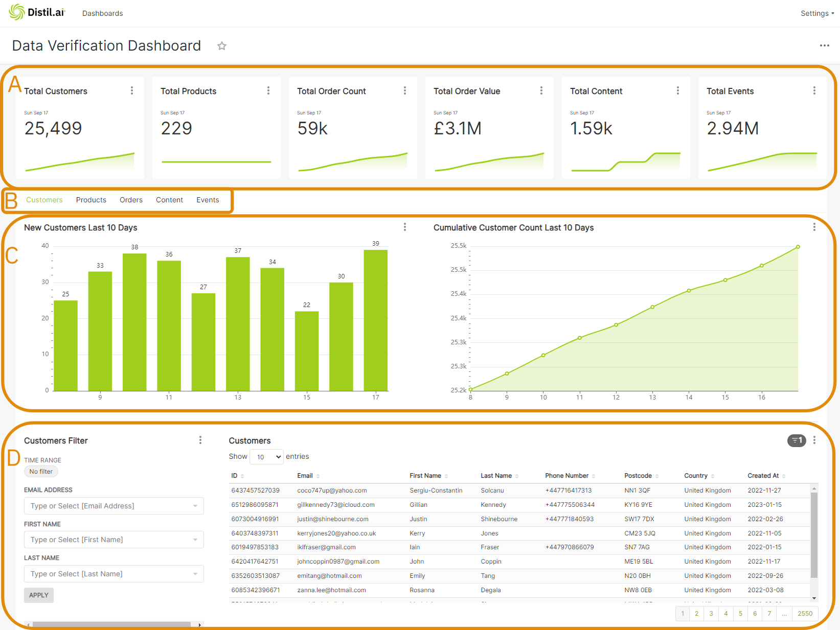Switch to the Products tab

pos(91,200)
